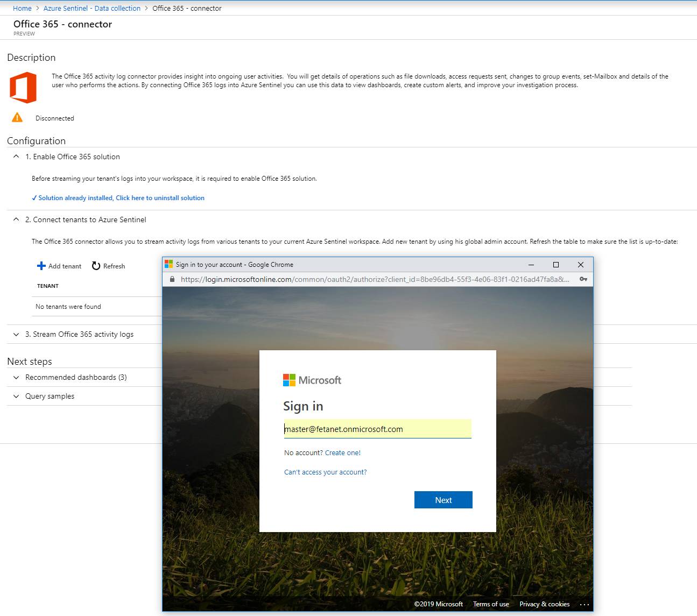Click the Add tenant plus icon

(41, 266)
